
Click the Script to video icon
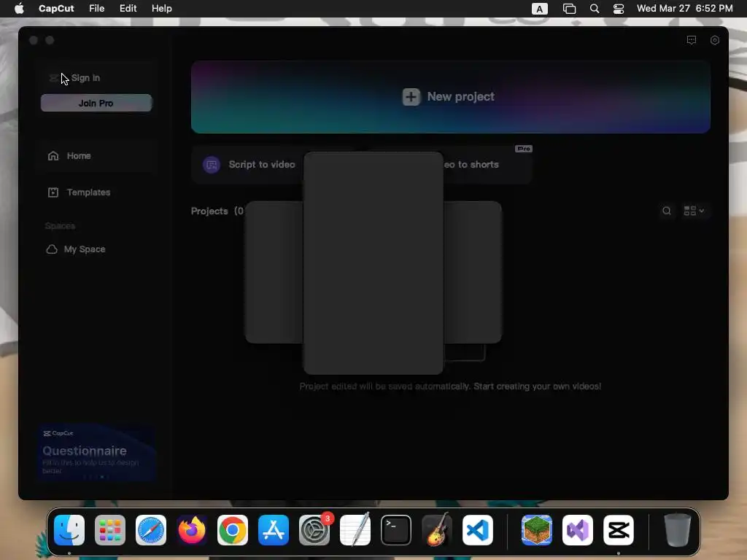[x=212, y=165]
